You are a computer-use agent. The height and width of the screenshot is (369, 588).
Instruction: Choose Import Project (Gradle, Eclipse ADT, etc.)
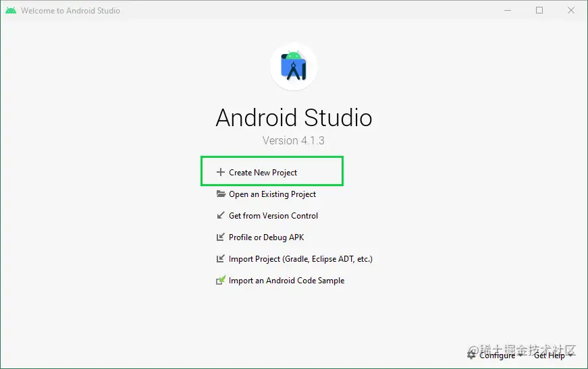(300, 259)
